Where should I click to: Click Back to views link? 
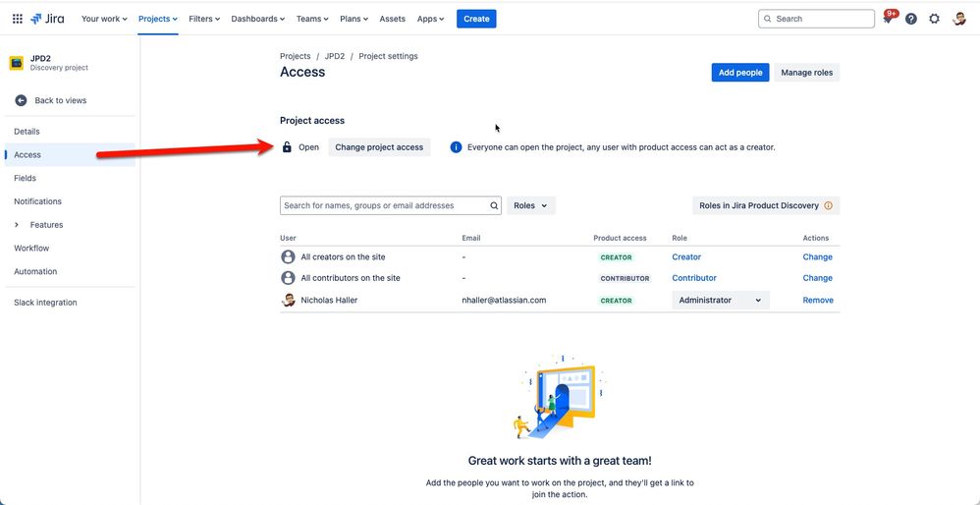point(61,100)
